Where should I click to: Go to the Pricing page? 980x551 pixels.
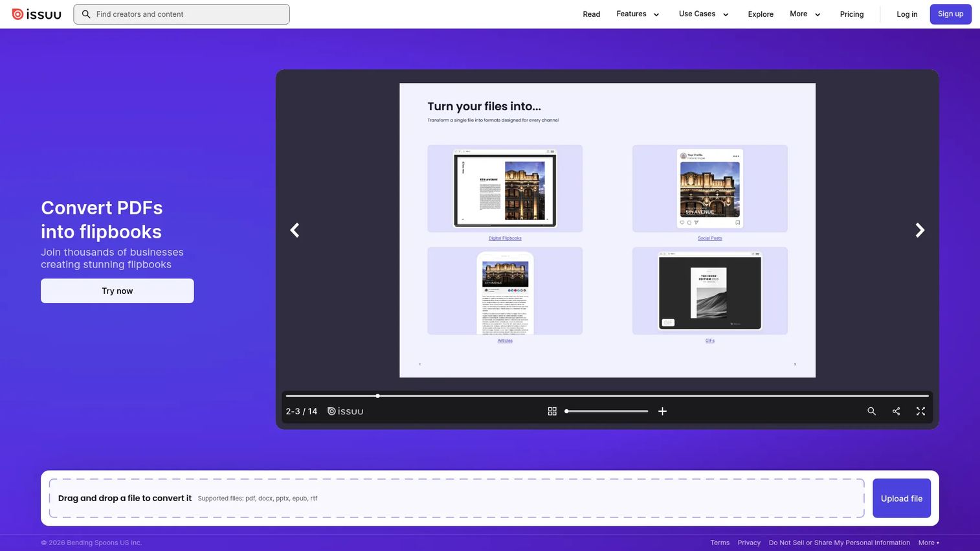[x=852, y=14]
